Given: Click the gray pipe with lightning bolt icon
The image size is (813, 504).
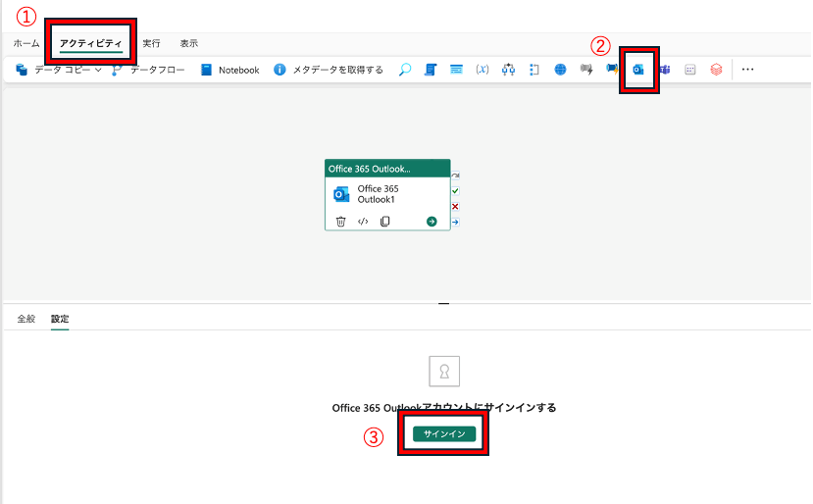Looking at the screenshot, I should 586,70.
